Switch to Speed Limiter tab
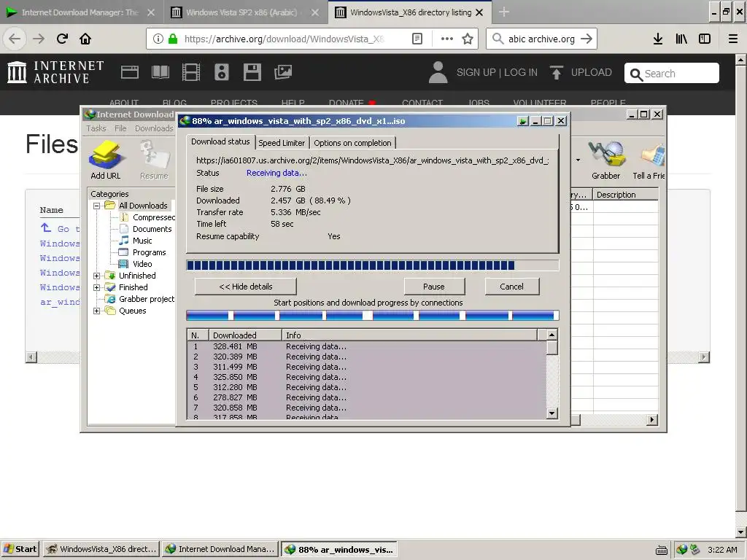This screenshot has height=560, width=747. tap(282, 143)
